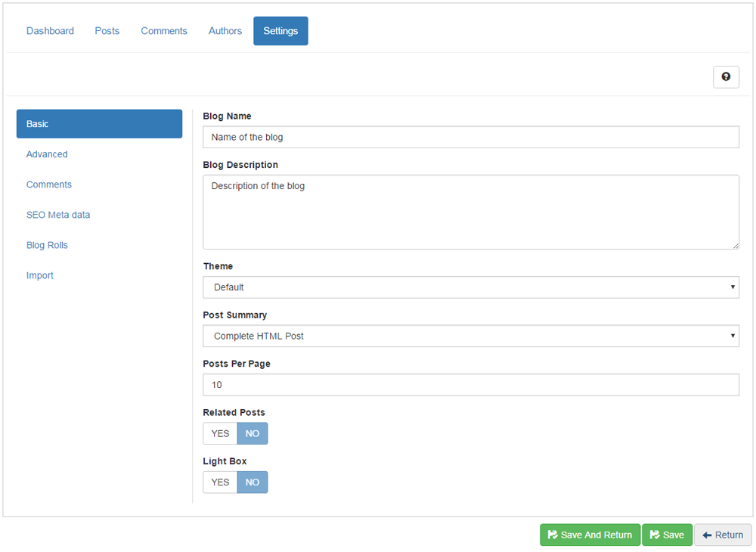
Task: Switch to the Dashboard tab
Action: coord(50,31)
